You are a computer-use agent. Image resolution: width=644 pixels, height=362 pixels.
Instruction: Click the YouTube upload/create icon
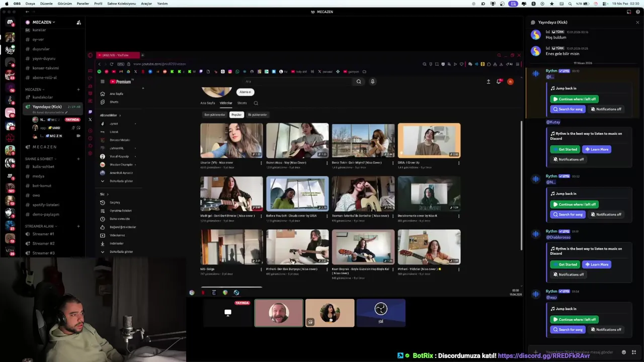pos(488,81)
